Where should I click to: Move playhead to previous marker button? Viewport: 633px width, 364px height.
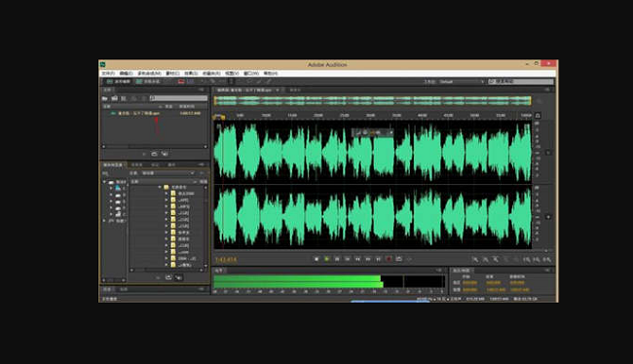[348, 259]
